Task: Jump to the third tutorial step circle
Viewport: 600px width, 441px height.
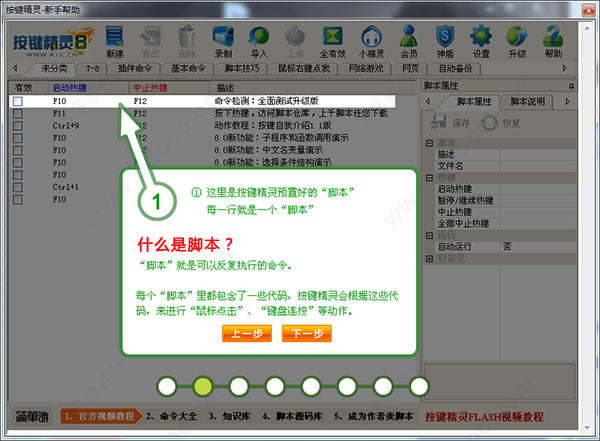Action: [x=239, y=387]
